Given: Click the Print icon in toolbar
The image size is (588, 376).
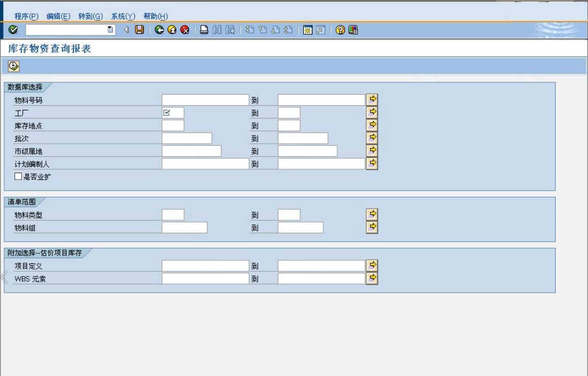Looking at the screenshot, I should [204, 30].
